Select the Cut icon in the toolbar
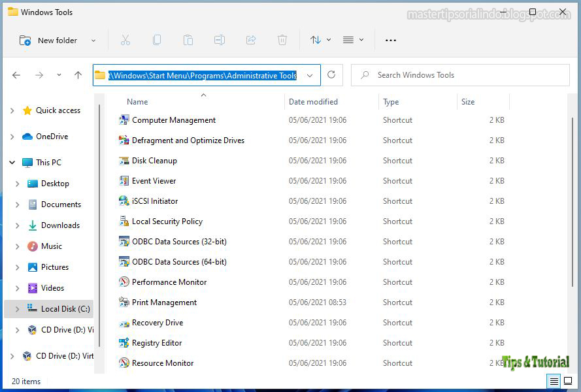581x392 pixels. point(125,40)
